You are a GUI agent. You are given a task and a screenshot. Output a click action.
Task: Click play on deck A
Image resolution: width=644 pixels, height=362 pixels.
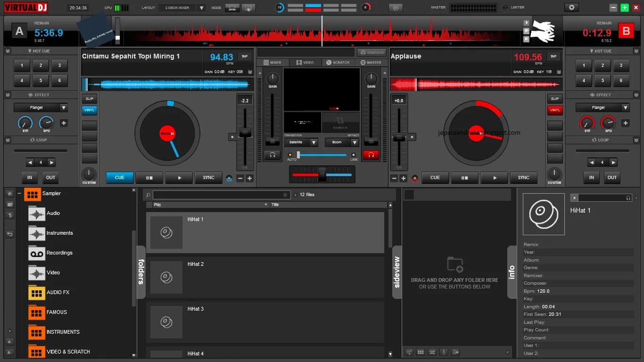(x=179, y=178)
